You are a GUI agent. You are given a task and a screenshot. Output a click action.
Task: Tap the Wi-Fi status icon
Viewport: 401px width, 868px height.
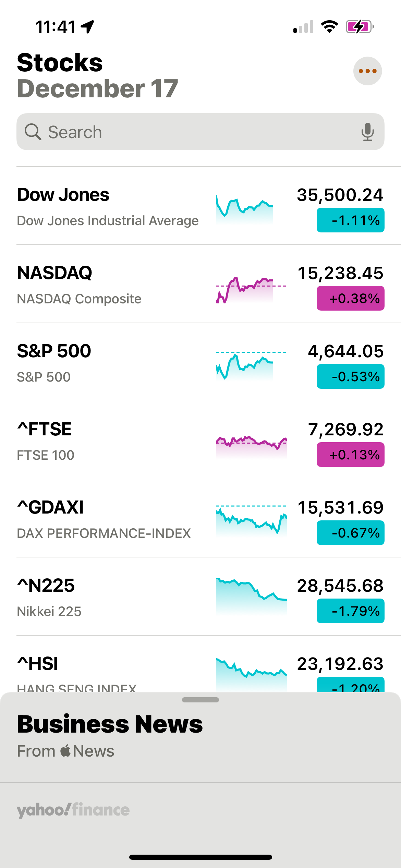[x=329, y=27]
